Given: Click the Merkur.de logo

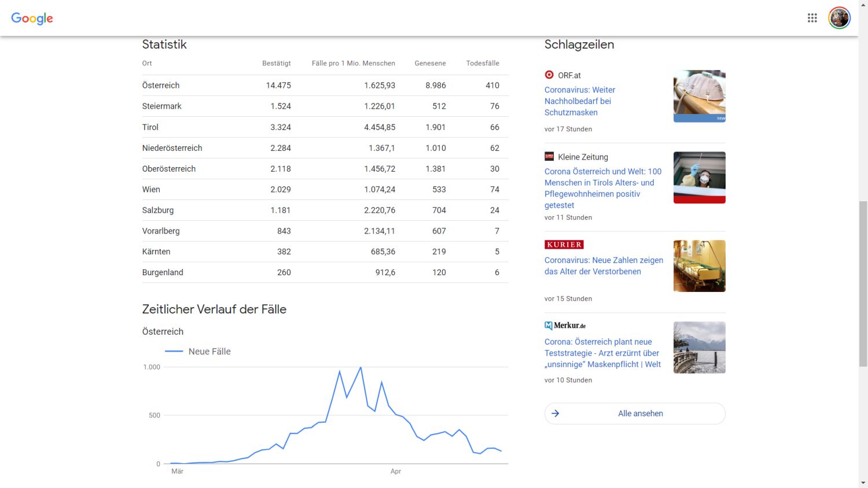Looking at the screenshot, I should 565,326.
